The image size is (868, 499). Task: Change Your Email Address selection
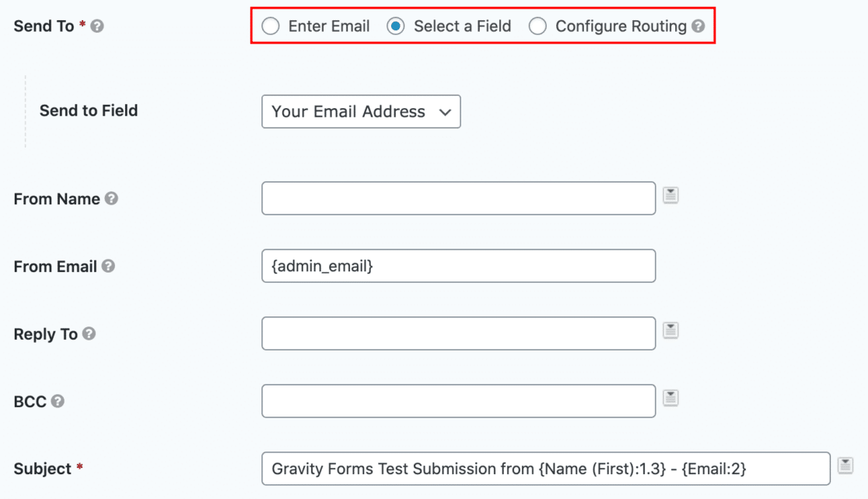(361, 111)
